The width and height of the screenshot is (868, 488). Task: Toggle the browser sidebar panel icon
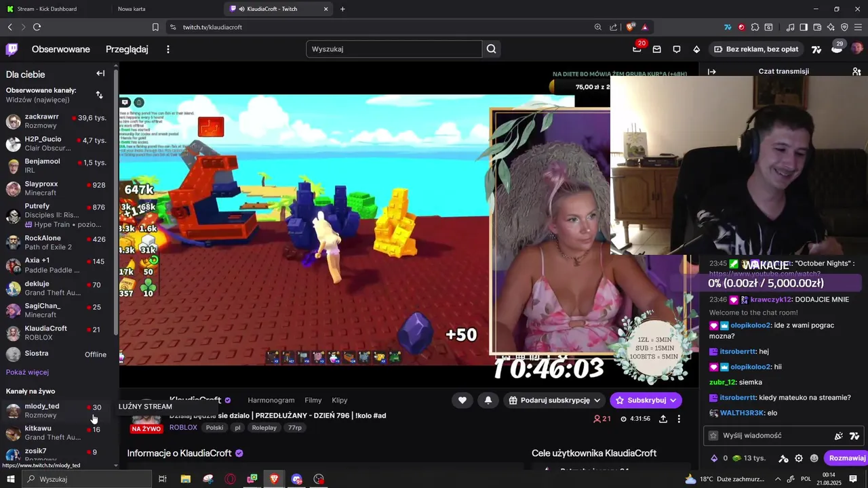[804, 27]
